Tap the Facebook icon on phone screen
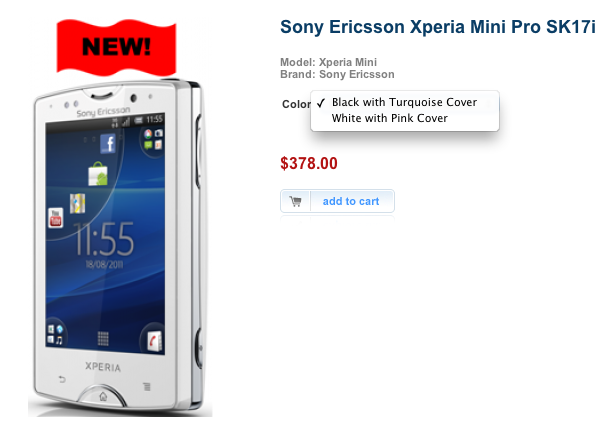The height and width of the screenshot is (431, 609). click(x=108, y=144)
